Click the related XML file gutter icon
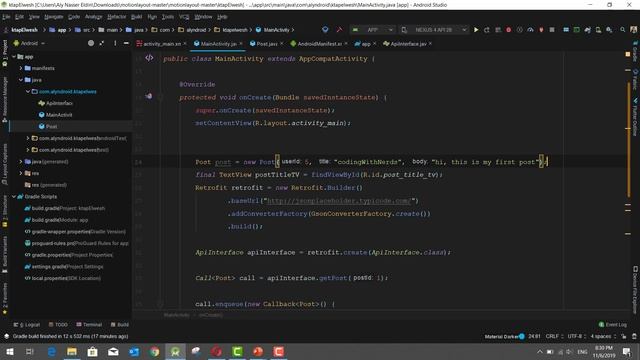This screenshot has height=360, width=640. click(149, 58)
